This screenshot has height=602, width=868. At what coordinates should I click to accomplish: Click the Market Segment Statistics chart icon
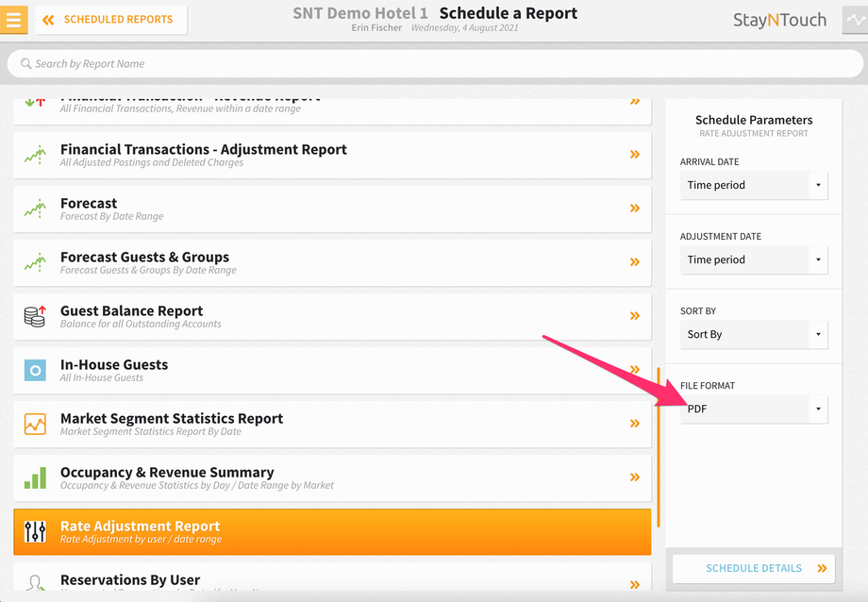click(35, 424)
